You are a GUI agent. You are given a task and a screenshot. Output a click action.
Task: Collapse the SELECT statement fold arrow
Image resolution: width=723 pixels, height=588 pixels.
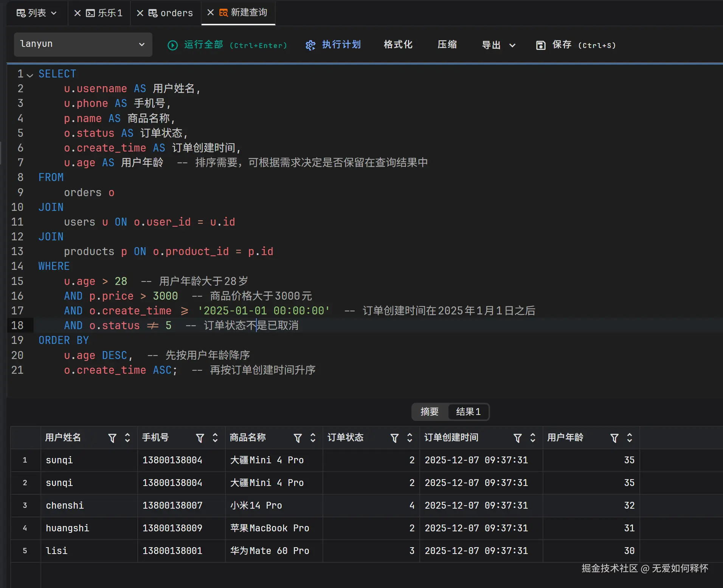click(30, 75)
